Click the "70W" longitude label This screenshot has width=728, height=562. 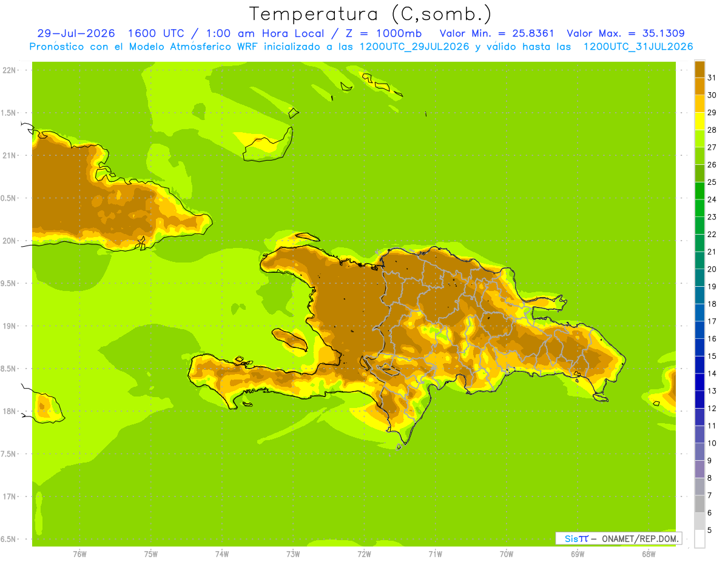(x=507, y=554)
